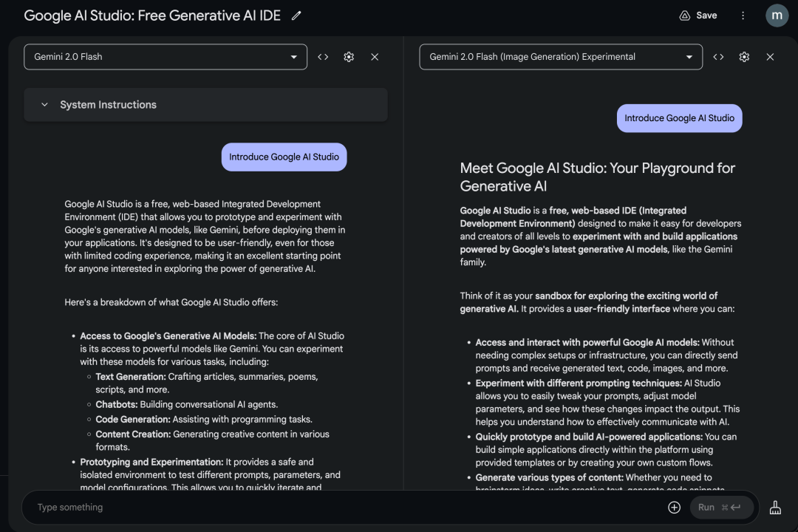The width and height of the screenshot is (798, 532).
Task: Click the plus icon to attach content
Action: point(674,507)
